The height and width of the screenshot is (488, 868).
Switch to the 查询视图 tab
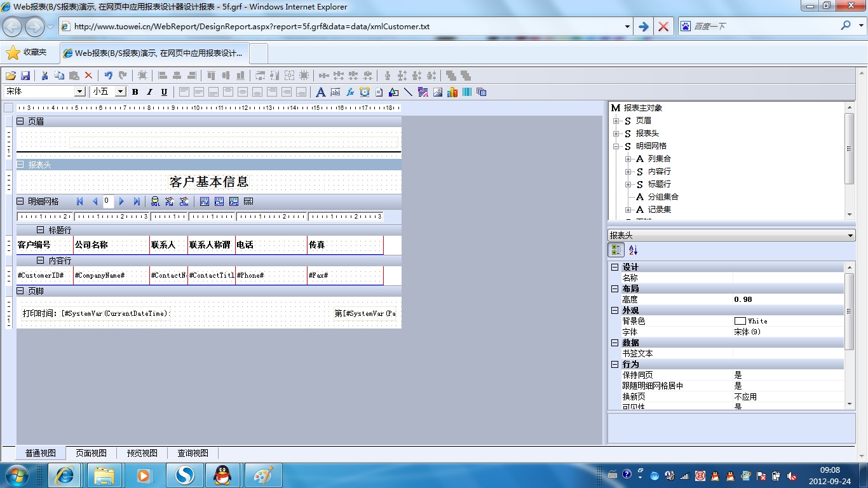(x=193, y=453)
